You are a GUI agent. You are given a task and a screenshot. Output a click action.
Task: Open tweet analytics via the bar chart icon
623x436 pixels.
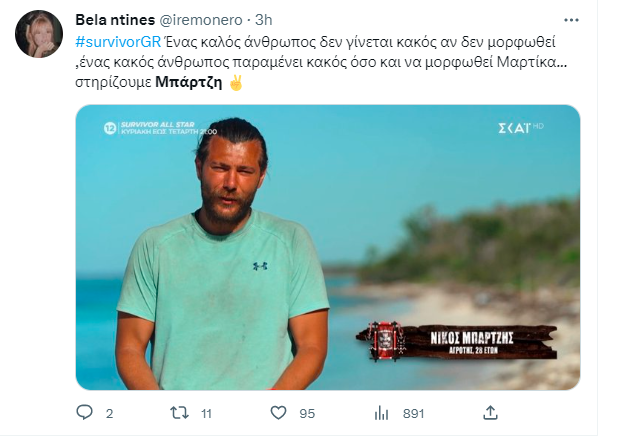(381, 412)
